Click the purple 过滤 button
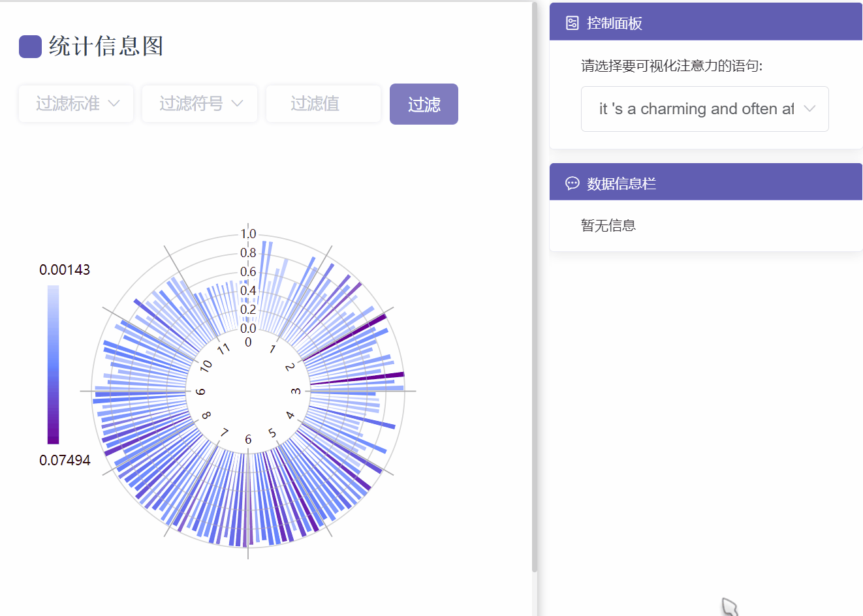863x616 pixels. pos(424,104)
